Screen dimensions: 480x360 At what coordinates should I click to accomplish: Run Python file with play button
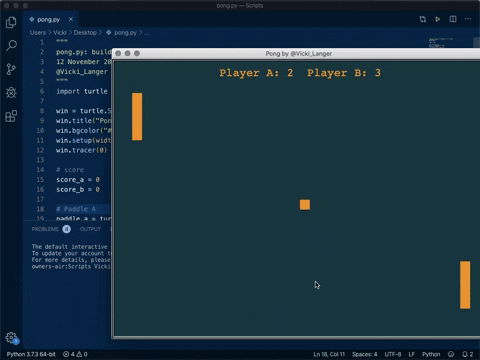[x=438, y=19]
